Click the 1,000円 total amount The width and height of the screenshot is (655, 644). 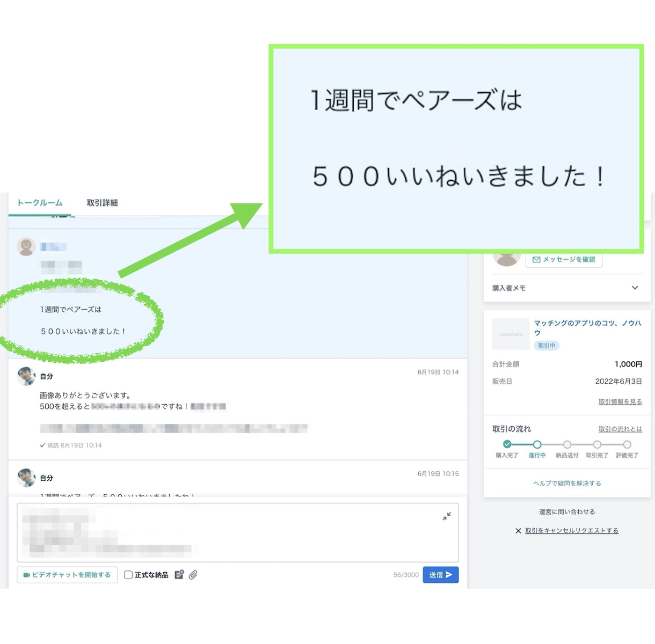coord(628,364)
